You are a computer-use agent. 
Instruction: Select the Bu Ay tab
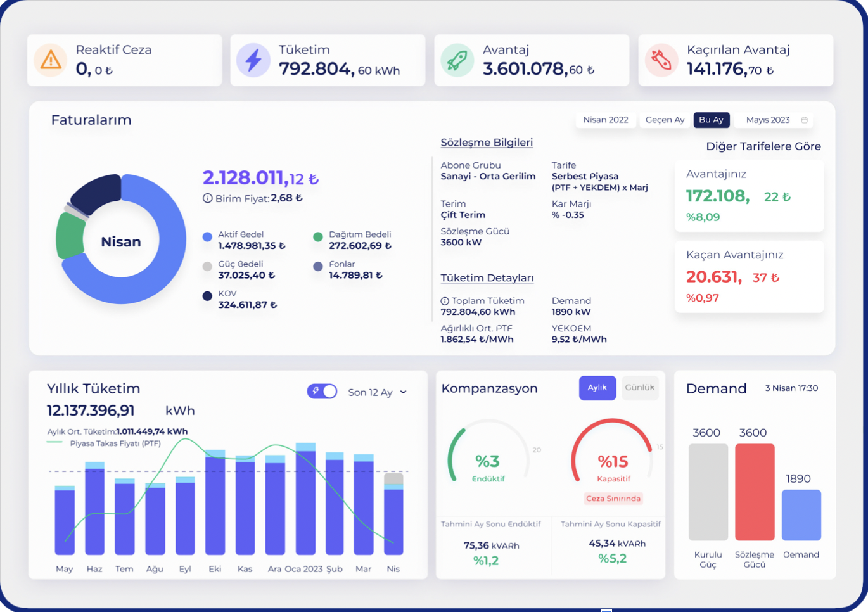[712, 120]
